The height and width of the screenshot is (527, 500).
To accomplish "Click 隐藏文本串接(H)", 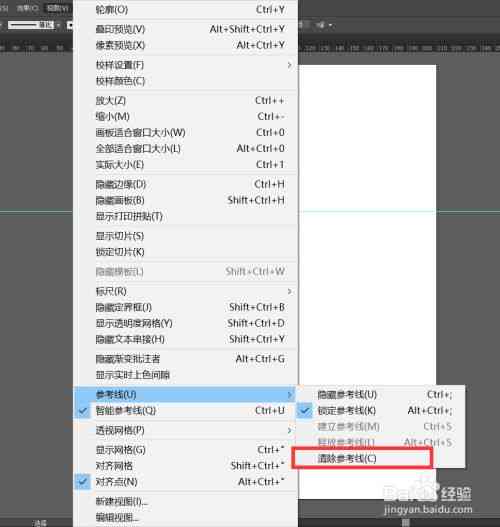I will [x=185, y=339].
